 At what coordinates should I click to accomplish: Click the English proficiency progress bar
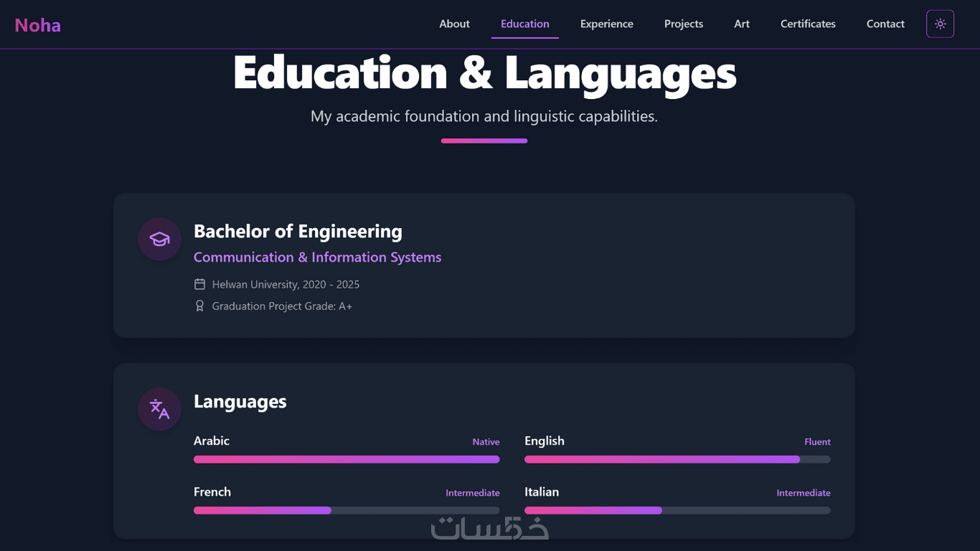pyautogui.click(x=677, y=459)
